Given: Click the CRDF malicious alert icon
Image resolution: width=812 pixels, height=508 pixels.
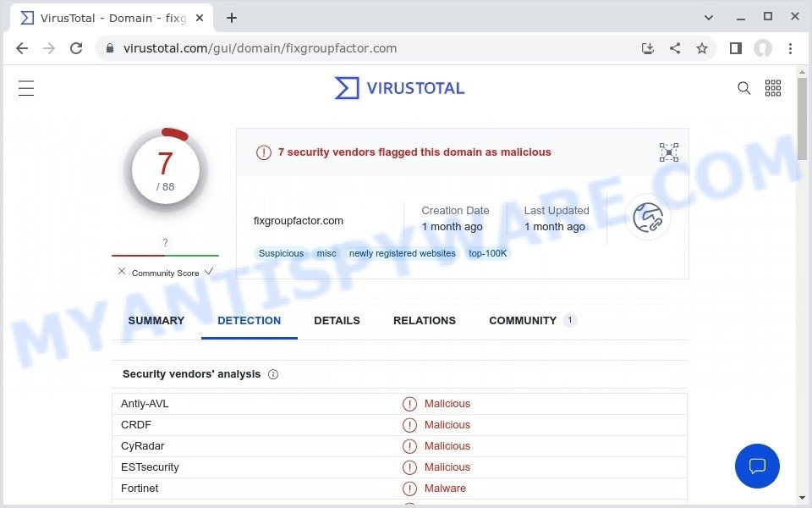Looking at the screenshot, I should click(x=409, y=425).
